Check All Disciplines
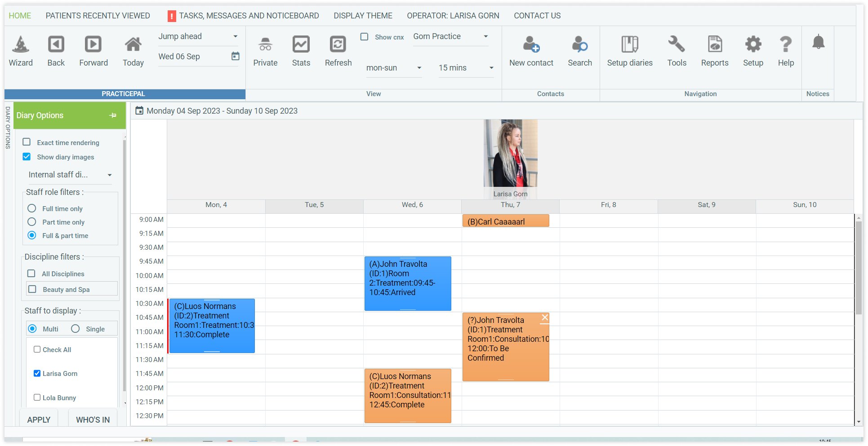This screenshot has width=868, height=446. 31,274
